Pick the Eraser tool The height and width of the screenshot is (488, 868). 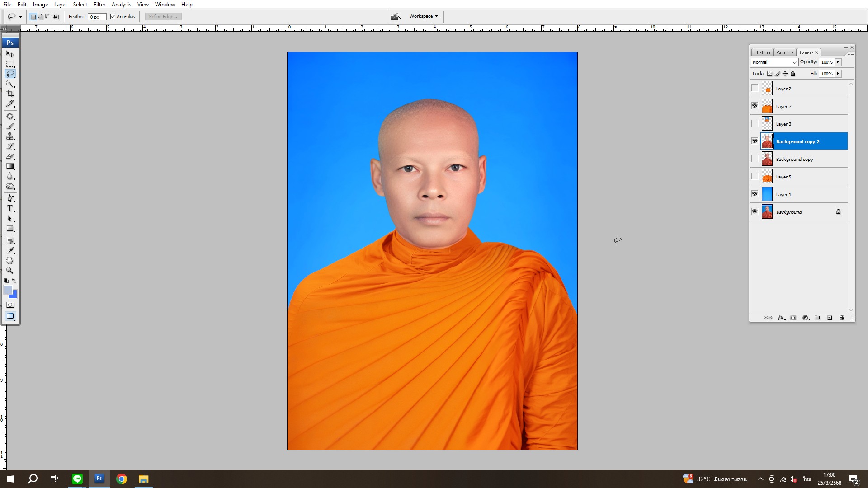point(10,156)
